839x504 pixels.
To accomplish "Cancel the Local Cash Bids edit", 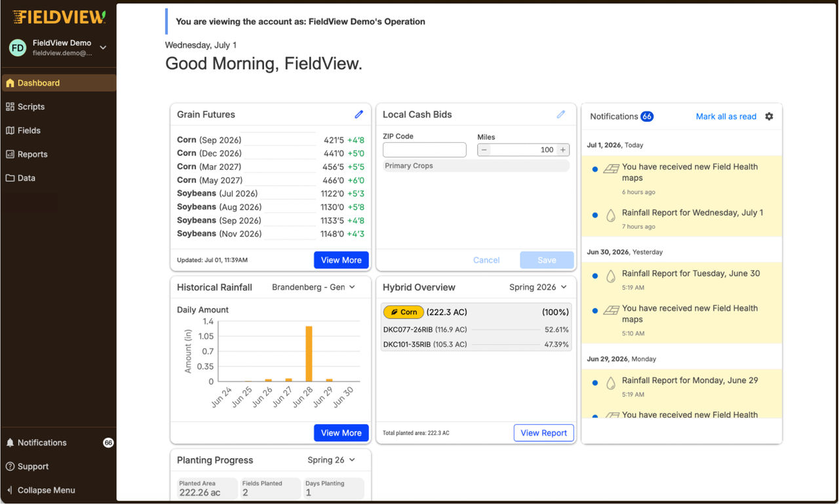I will (x=486, y=260).
